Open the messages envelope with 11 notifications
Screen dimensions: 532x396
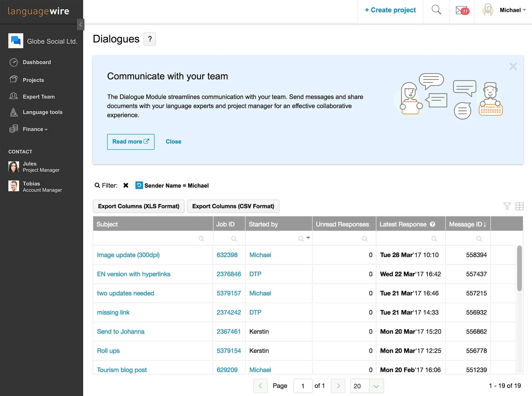(462, 10)
